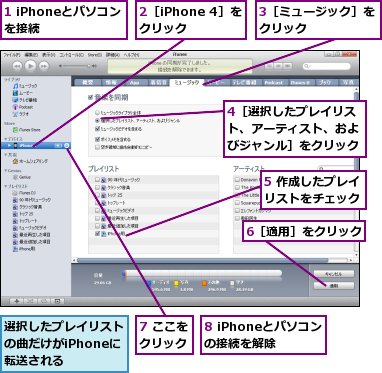This screenshot has width=382, height=373.
Task: Open TV Shows library in sidebar
Action: (25, 100)
